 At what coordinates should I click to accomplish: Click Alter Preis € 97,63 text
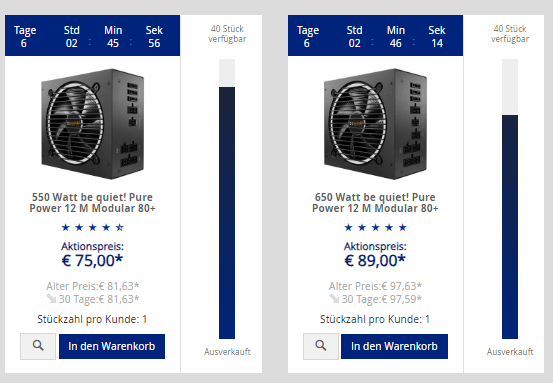[375, 286]
